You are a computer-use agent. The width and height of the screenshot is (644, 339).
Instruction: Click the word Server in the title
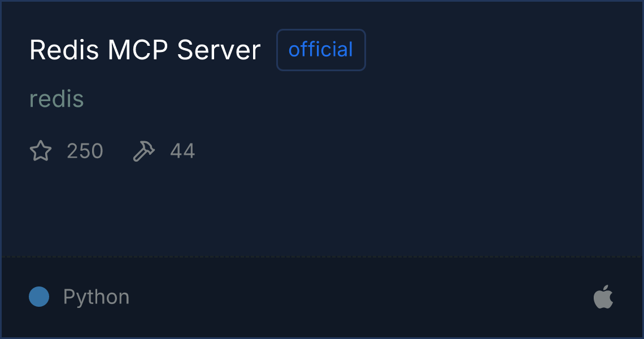click(x=219, y=50)
